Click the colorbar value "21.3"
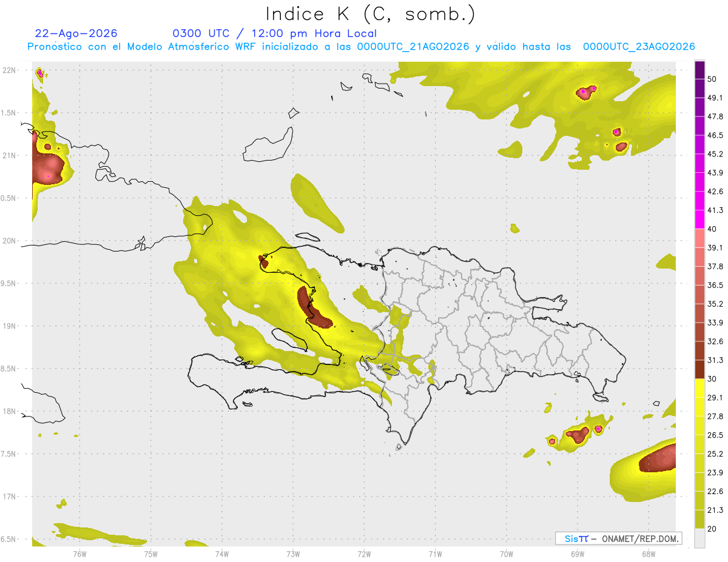This screenshot has height=562, width=728. [x=715, y=510]
